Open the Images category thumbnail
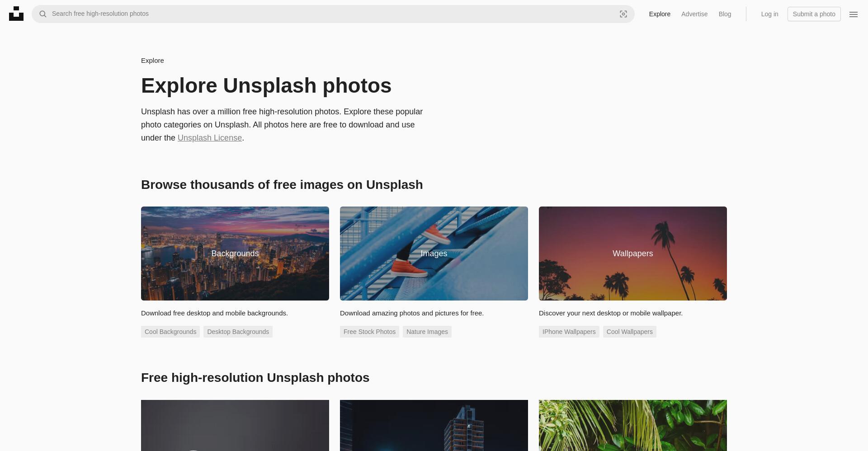This screenshot has height=451, width=868. pyautogui.click(x=434, y=254)
